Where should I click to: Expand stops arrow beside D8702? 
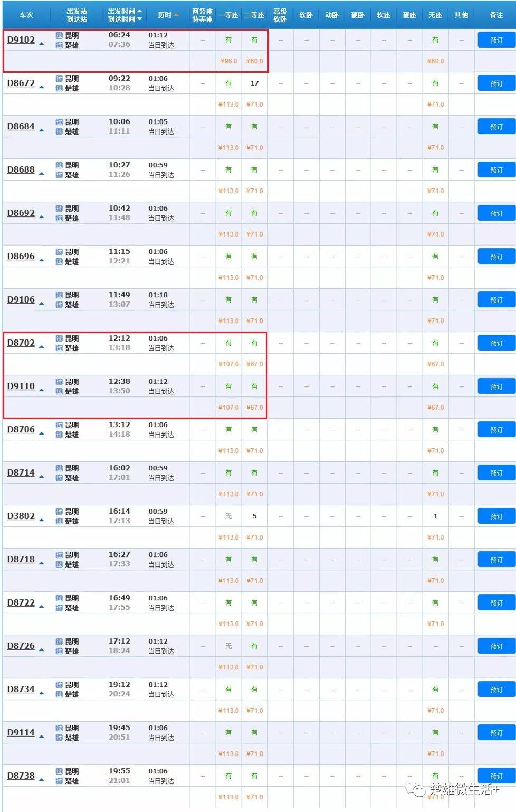[x=42, y=347]
